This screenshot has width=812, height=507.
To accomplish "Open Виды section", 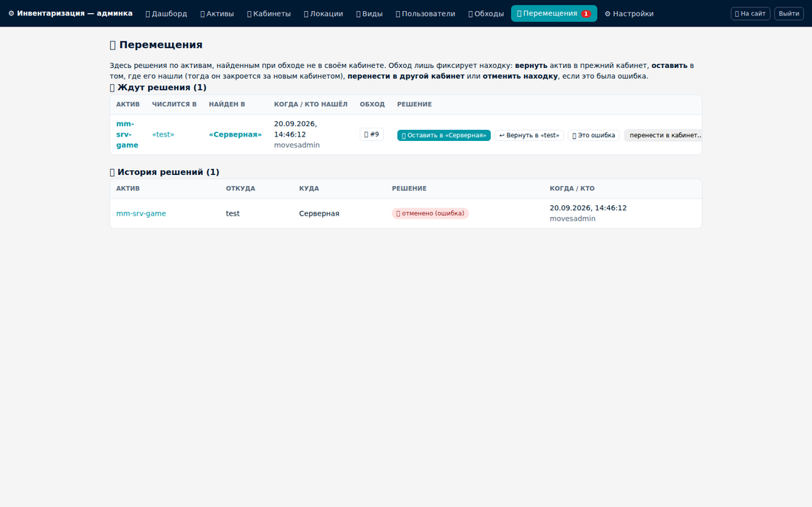I will tap(369, 13).
